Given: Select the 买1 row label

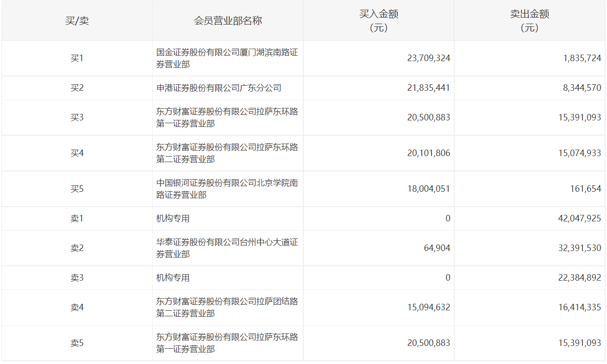Looking at the screenshot, I should pyautogui.click(x=77, y=58).
